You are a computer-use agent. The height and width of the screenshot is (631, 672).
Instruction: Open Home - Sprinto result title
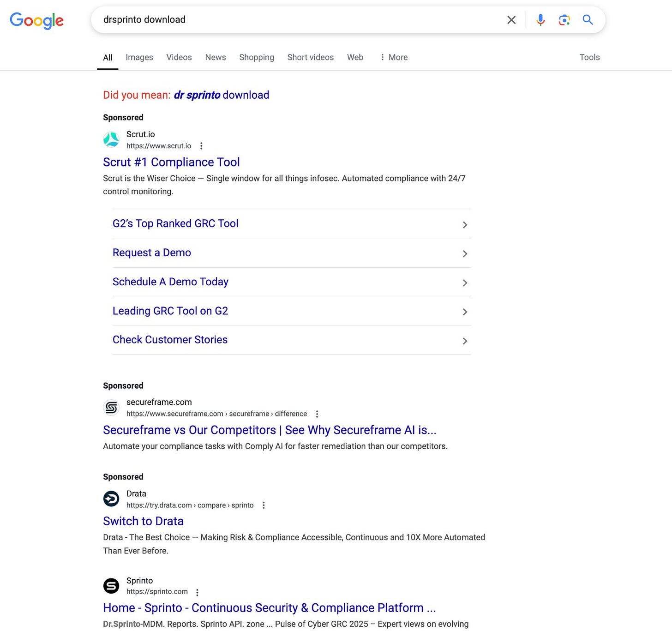[270, 608]
